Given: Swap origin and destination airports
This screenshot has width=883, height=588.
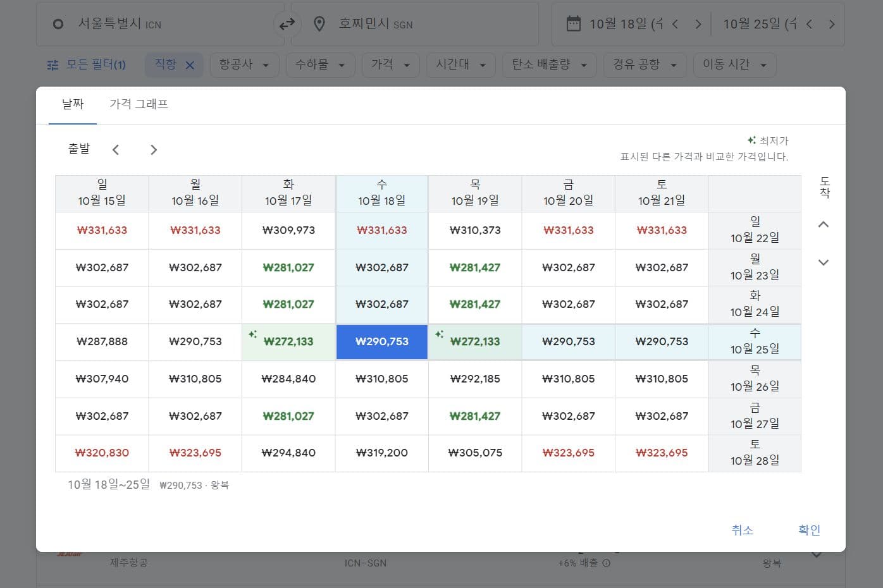Looking at the screenshot, I should [x=288, y=23].
